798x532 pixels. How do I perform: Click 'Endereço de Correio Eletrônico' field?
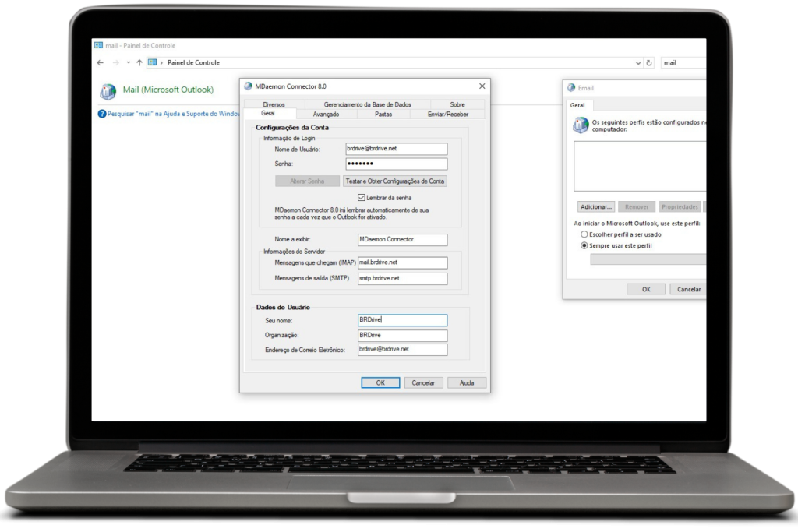tap(403, 350)
